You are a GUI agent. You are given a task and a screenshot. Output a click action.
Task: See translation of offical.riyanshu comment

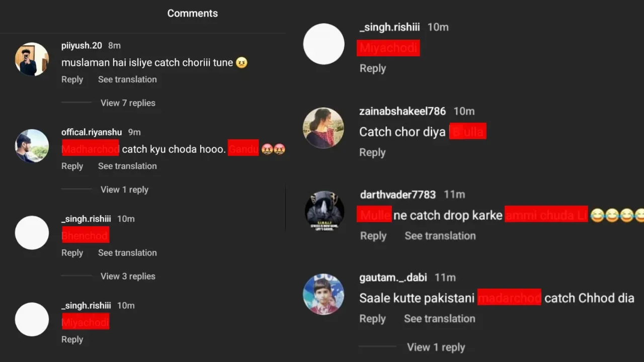pyautogui.click(x=127, y=166)
